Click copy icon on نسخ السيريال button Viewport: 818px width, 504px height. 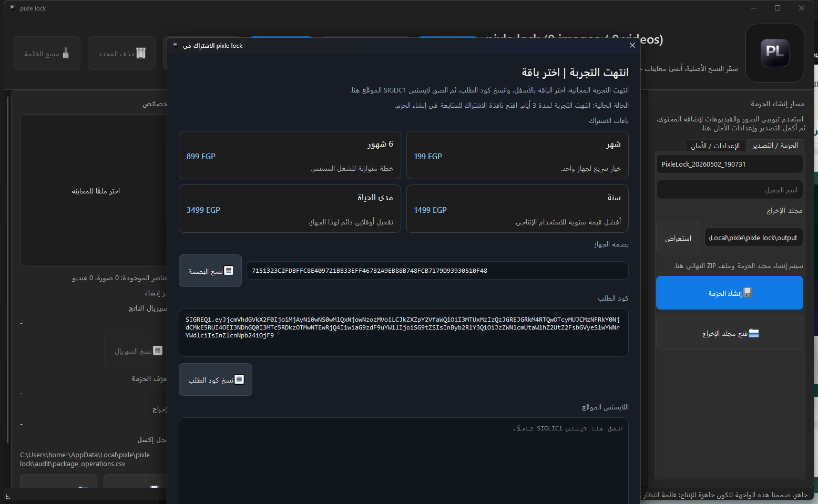158,351
